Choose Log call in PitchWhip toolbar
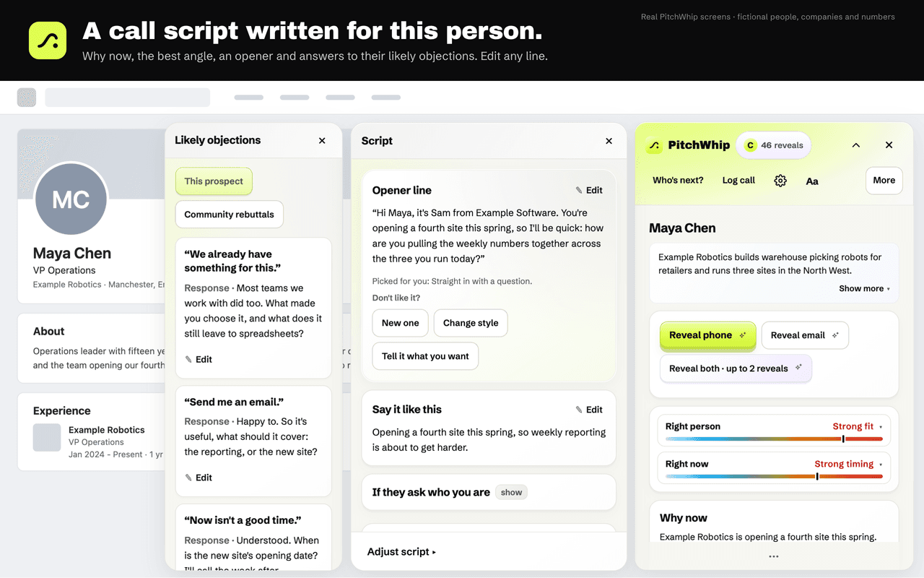 (738, 181)
